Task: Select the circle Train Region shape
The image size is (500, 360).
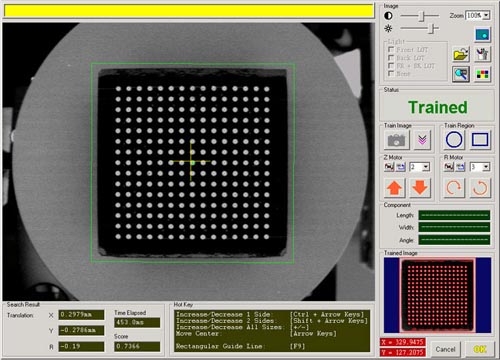Action: (454, 140)
